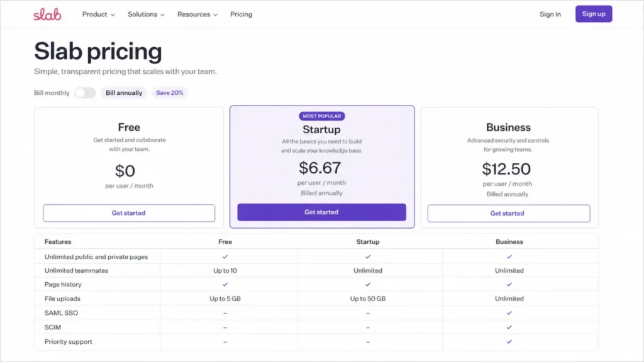
Task: Click the Business checkmark for Priority support
Action: 509,342
